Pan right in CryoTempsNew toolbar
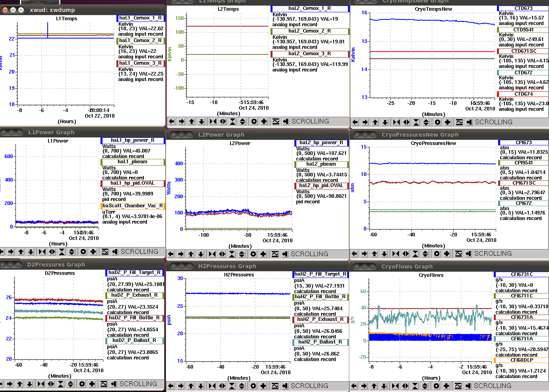The width and height of the screenshot is (549, 392). tap(365, 122)
